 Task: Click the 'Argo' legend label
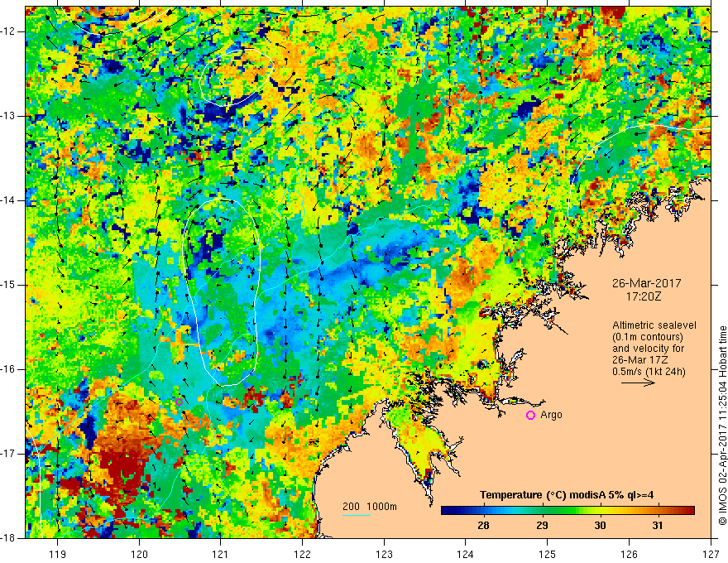click(x=551, y=415)
